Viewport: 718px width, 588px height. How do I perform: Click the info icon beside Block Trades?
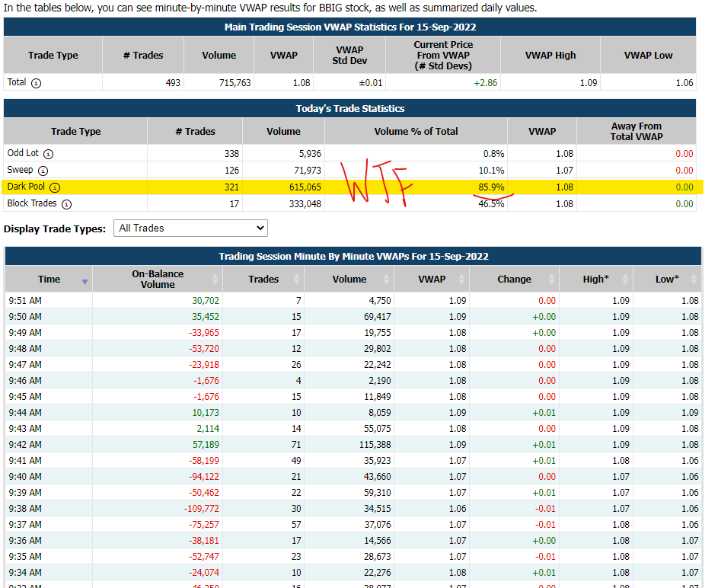coord(67,204)
